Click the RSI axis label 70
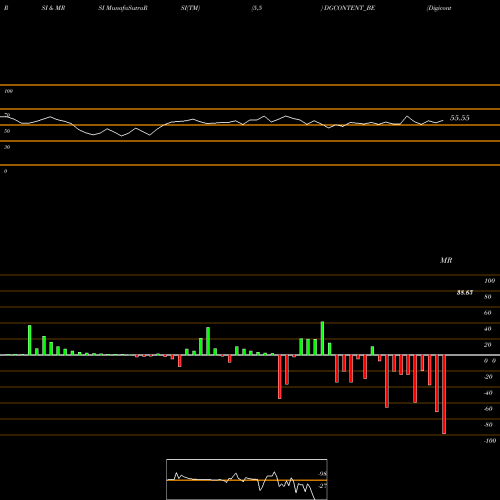500x500 pixels. pos(7,115)
